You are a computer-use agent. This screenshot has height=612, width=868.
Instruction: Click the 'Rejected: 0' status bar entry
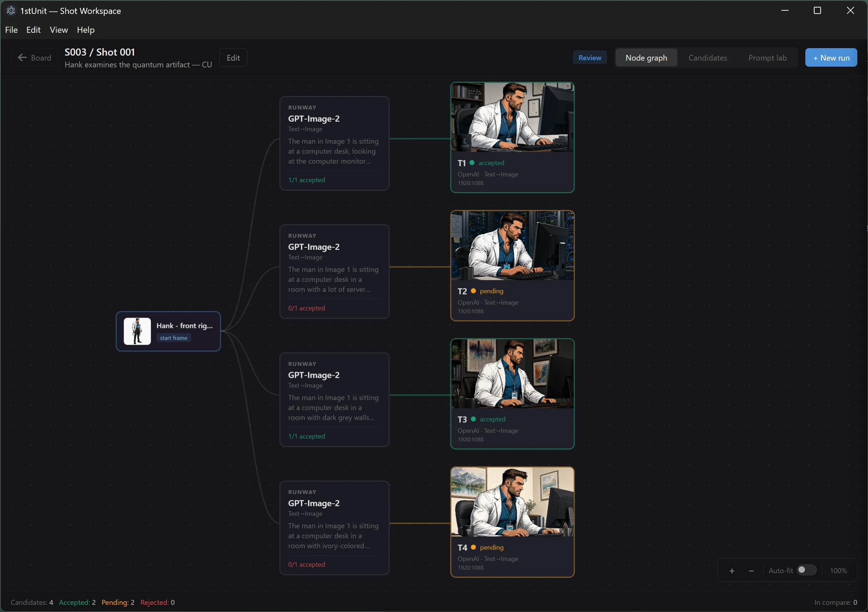(x=157, y=602)
